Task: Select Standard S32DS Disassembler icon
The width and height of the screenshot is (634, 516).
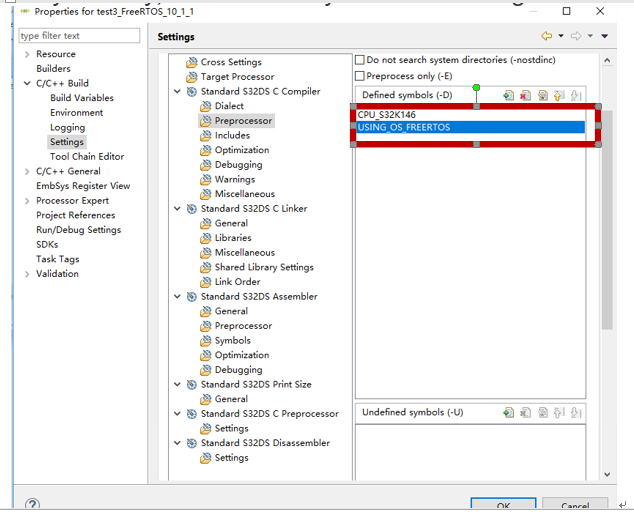Action: click(192, 443)
